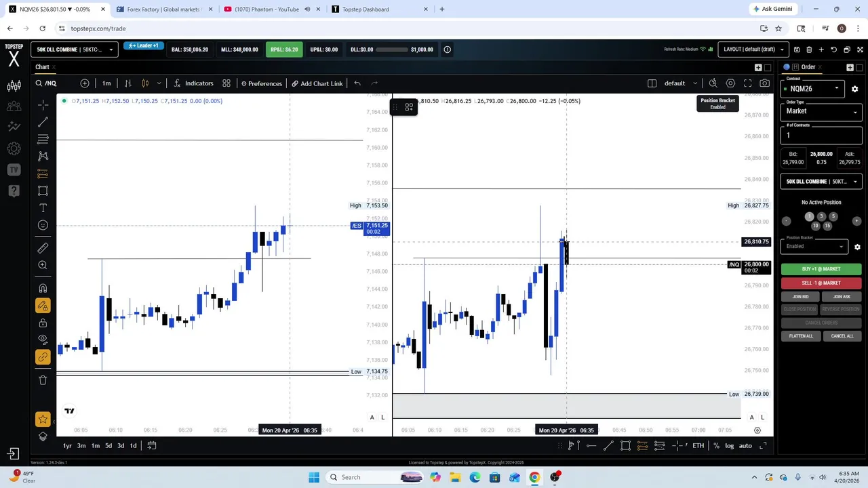Screen dimensions: 868x488
Task: Open the indicator templates grid icon
Action: click(x=226, y=83)
